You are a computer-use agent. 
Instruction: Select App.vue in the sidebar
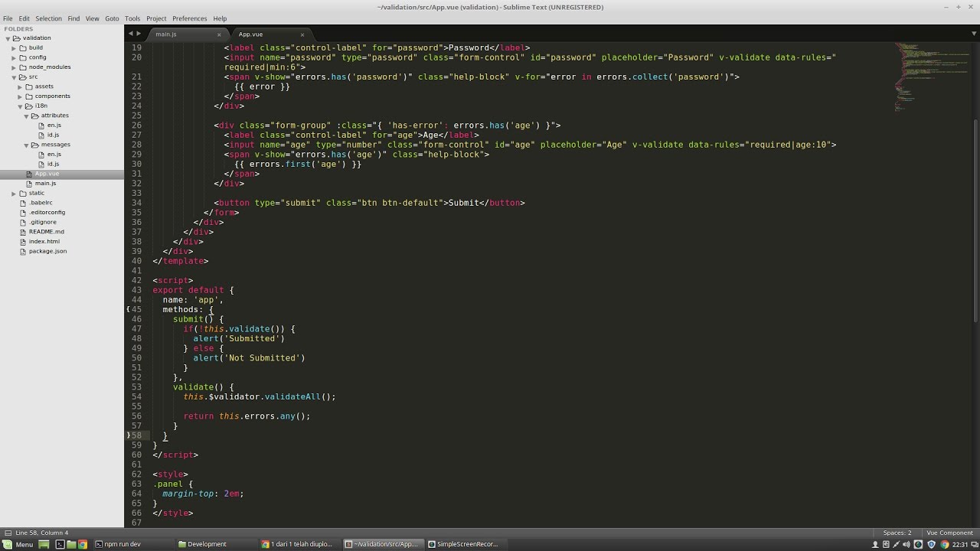pos(47,174)
